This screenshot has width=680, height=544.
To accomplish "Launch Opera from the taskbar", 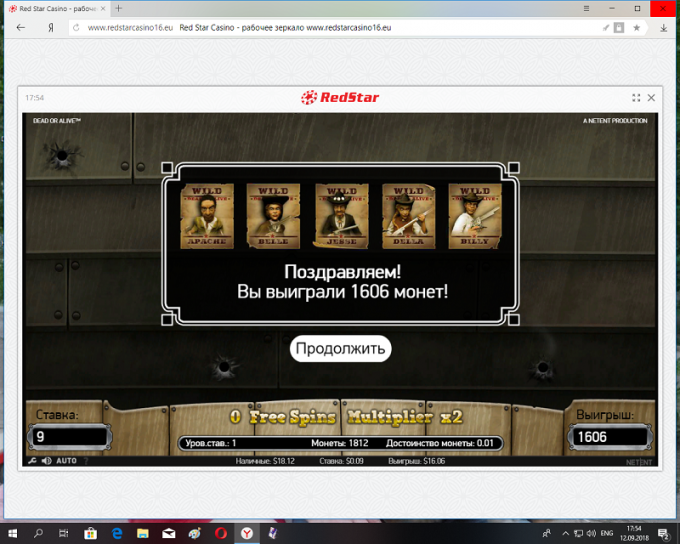I will pos(221,533).
